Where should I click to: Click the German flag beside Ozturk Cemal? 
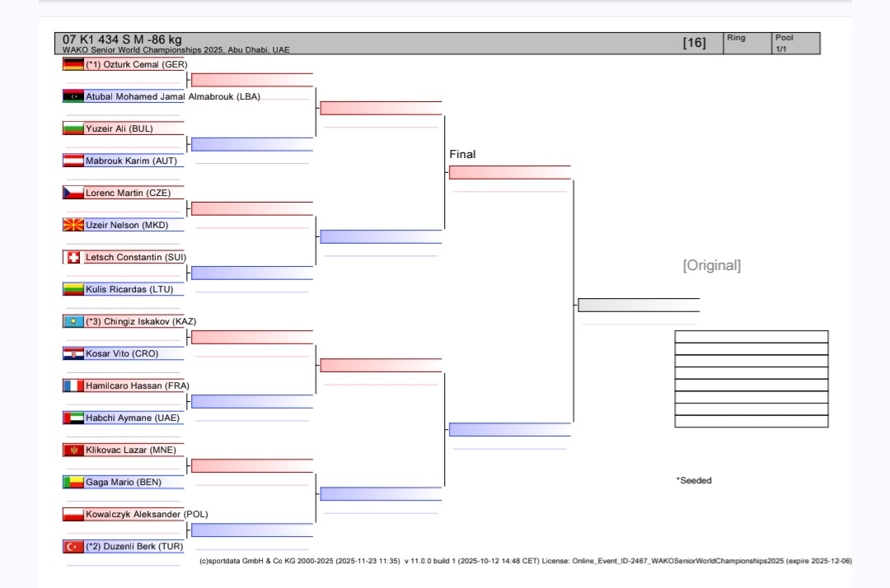[x=73, y=64]
